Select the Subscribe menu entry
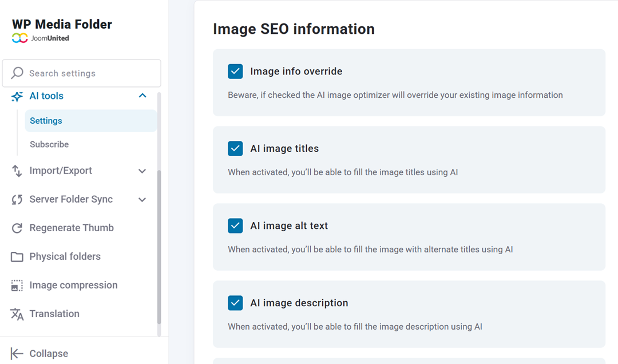The width and height of the screenshot is (618, 364). [x=49, y=144]
